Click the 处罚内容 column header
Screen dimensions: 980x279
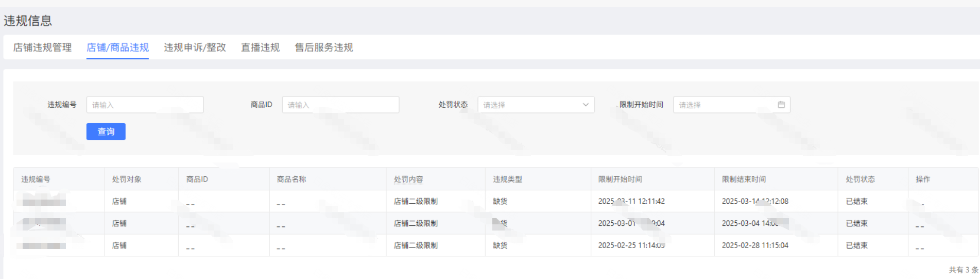[x=408, y=179]
